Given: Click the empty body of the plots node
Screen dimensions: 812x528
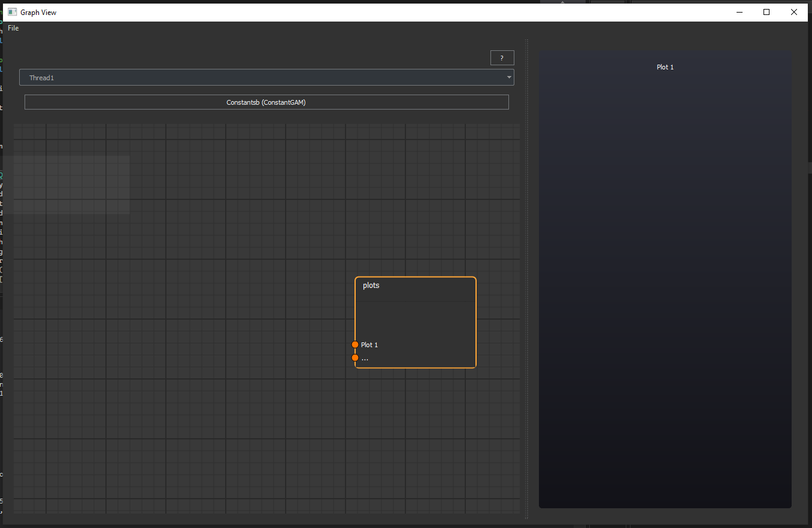Looking at the screenshot, I should click(x=416, y=320).
